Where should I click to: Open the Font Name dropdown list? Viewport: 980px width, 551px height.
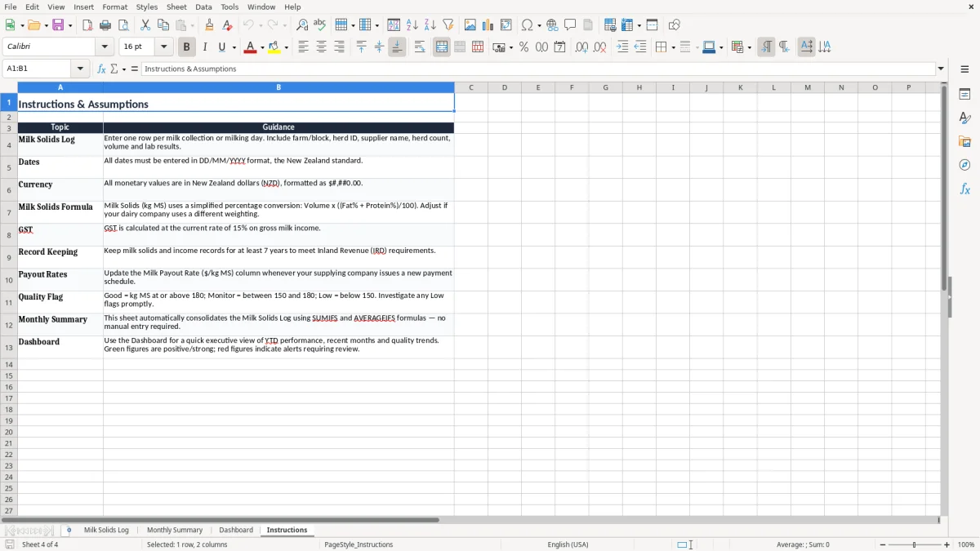click(105, 47)
